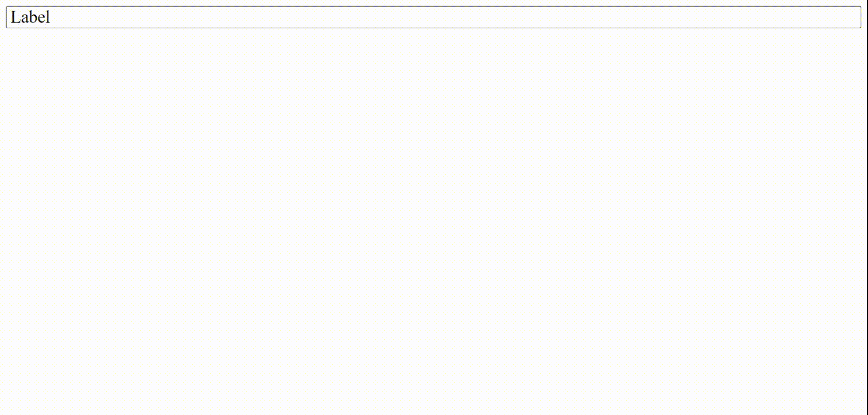Screen dimensions: 868x415
Task: Set caret after the Label text
Action: pos(51,17)
